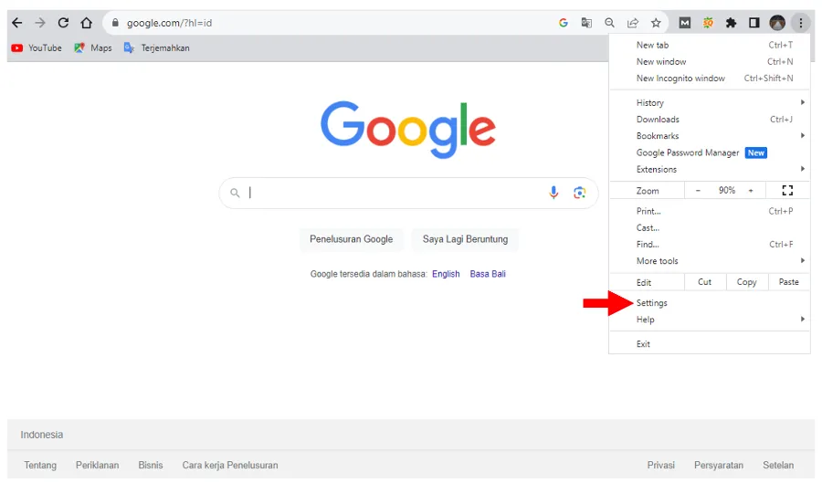The image size is (822, 504).
Task: Click the Saya Lagi Beruntung button
Action: click(465, 239)
